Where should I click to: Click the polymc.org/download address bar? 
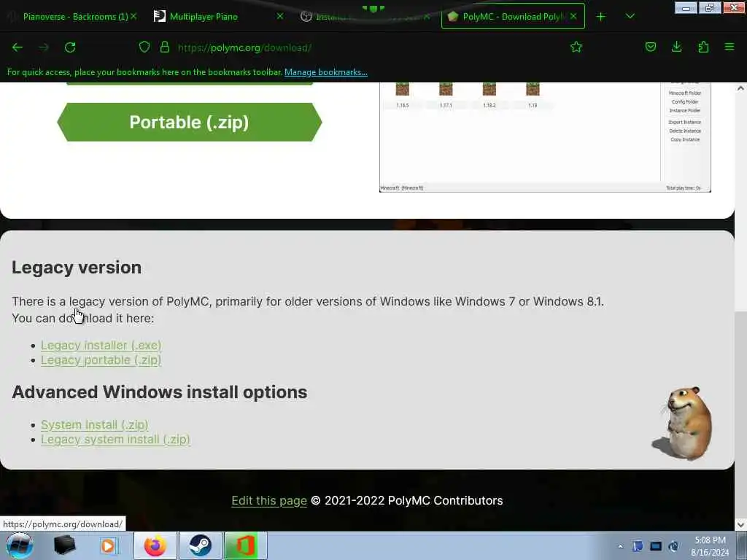[x=245, y=47]
